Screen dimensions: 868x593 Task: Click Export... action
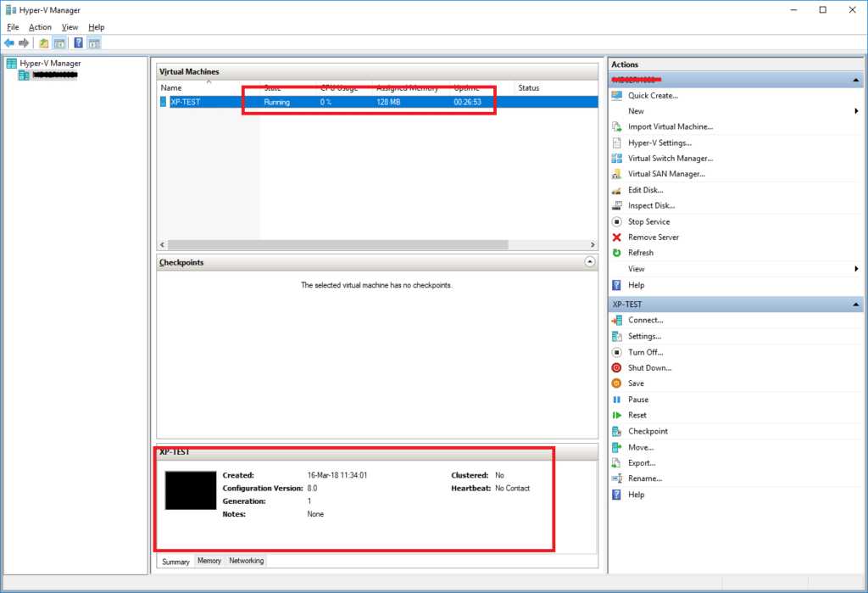tap(642, 462)
